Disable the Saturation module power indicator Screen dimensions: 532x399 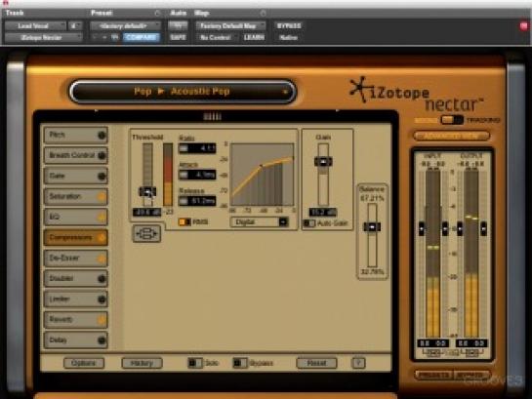102,197
